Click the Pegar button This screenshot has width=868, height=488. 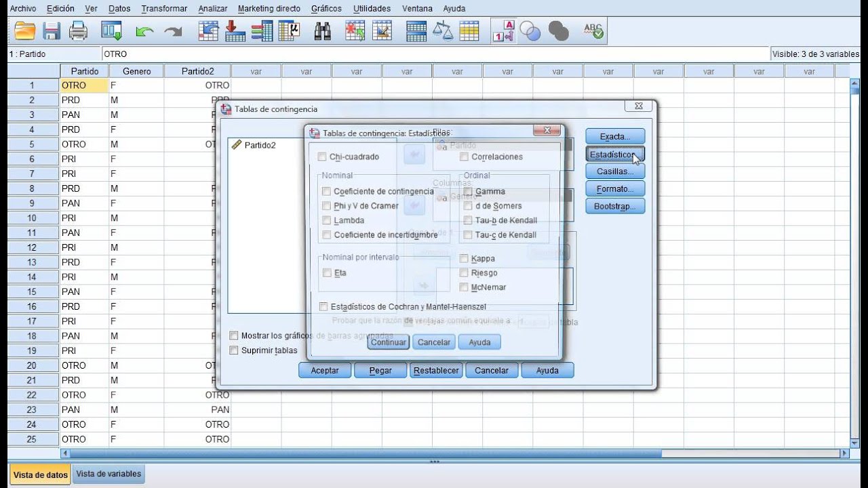point(380,370)
